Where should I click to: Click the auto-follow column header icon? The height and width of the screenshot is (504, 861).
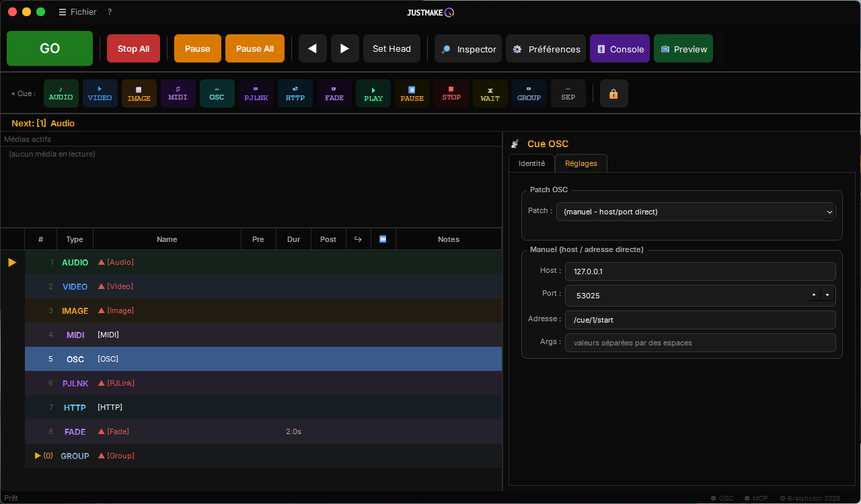pyautogui.click(x=383, y=239)
